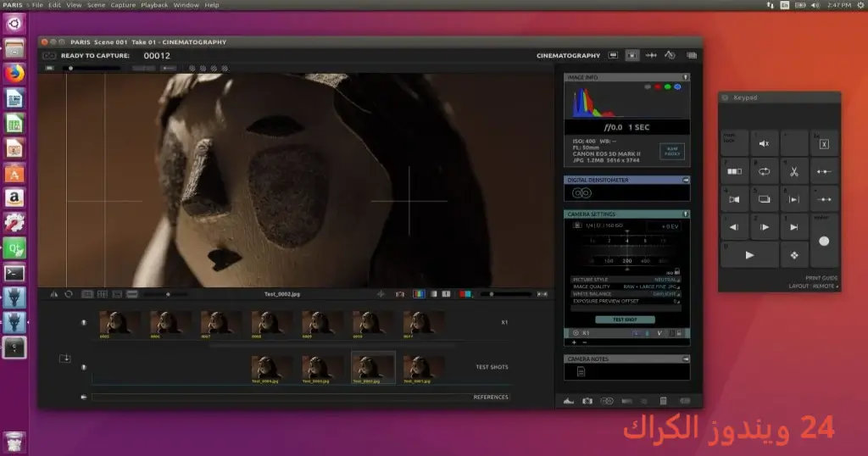Open the Scene menu
The image size is (868, 456).
(x=96, y=5)
